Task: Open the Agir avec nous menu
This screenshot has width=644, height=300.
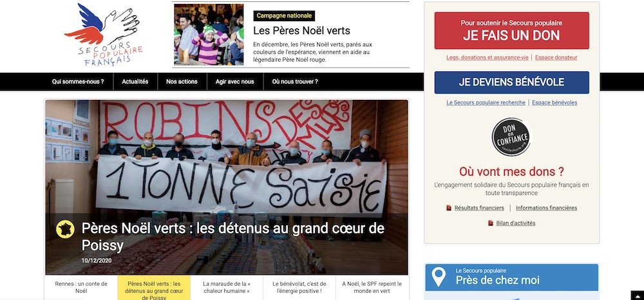Action: [235, 82]
